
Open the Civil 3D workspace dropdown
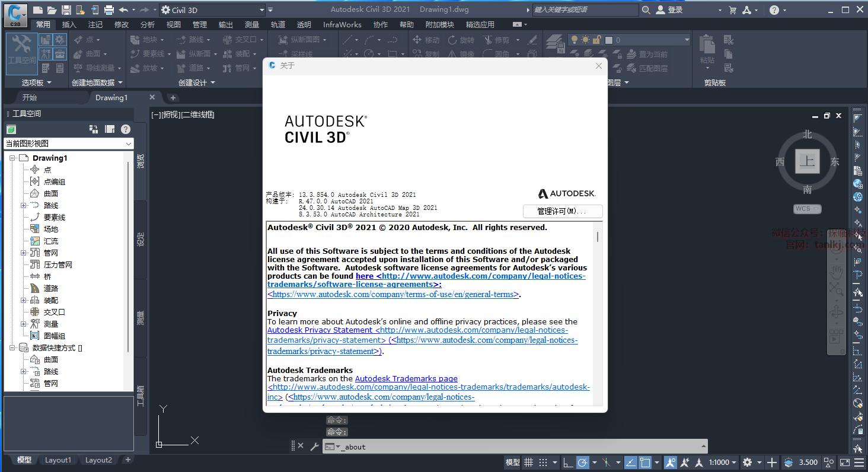[212, 10]
